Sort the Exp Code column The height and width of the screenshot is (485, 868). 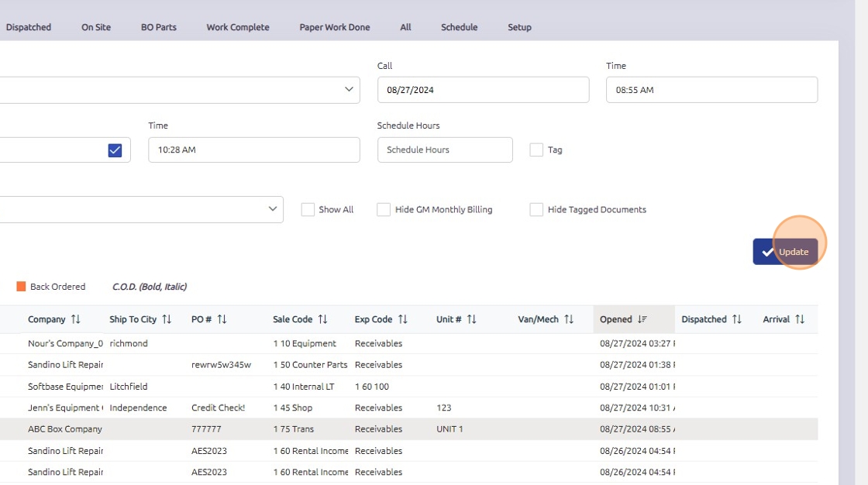pyautogui.click(x=402, y=319)
